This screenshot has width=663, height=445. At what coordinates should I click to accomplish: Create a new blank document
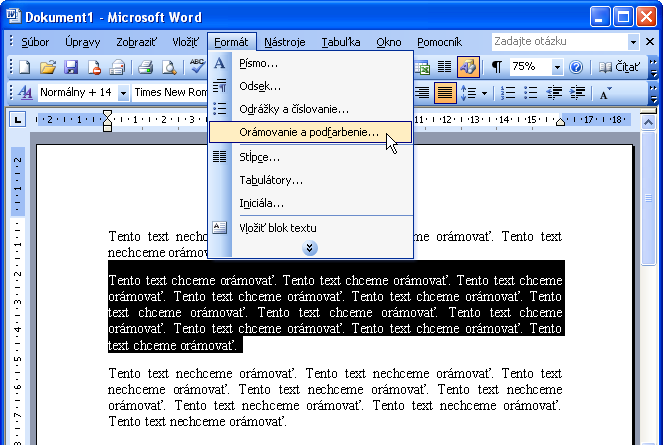coord(24,67)
